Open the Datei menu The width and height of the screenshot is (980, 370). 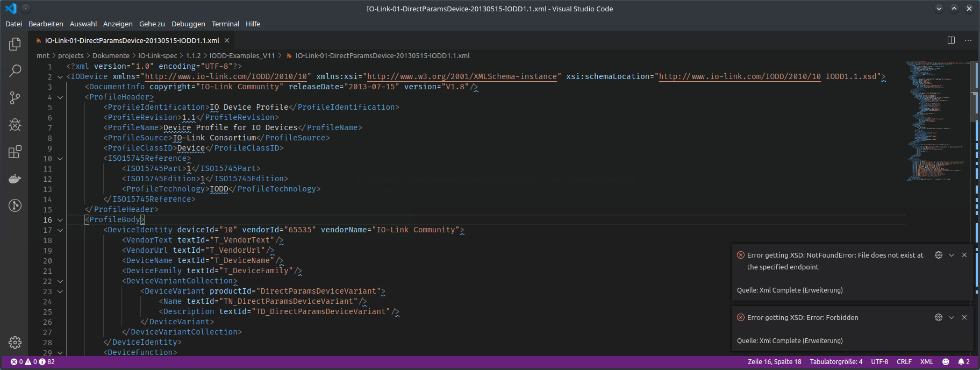tap(13, 24)
